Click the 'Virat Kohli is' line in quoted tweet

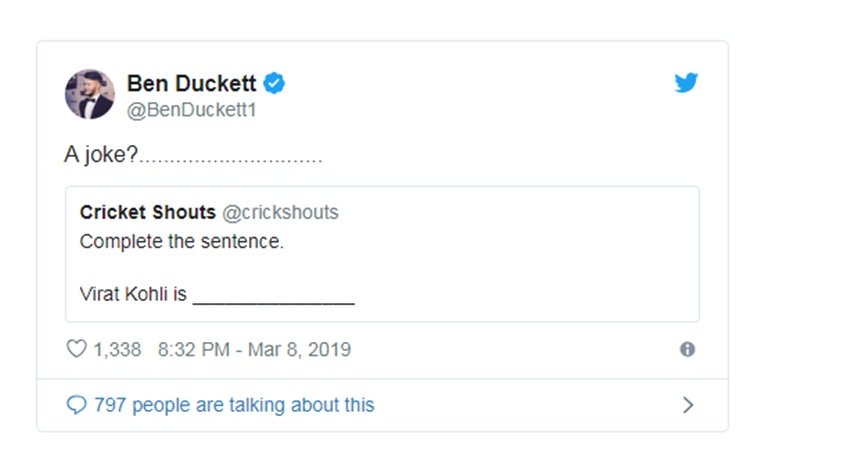[133, 294]
